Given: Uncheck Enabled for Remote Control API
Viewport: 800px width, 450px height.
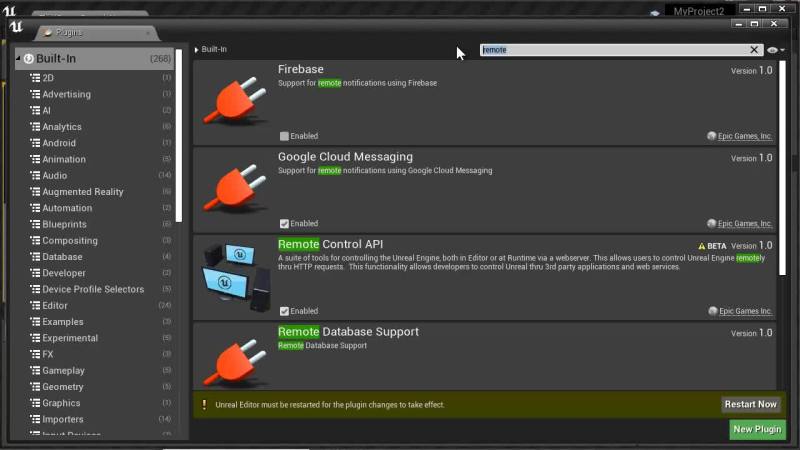Looking at the screenshot, I should 284,311.
